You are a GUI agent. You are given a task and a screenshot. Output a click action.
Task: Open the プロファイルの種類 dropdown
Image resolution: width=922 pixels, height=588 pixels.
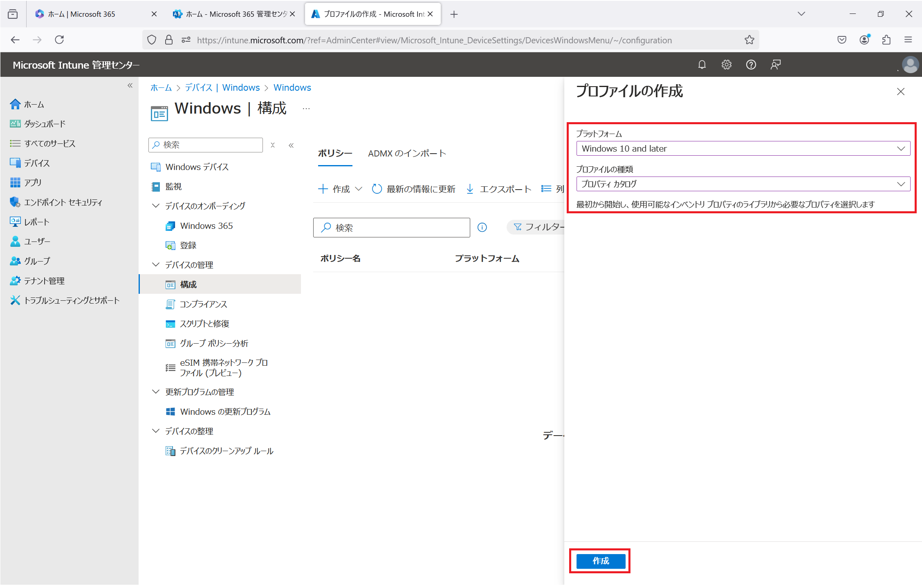pyautogui.click(x=743, y=184)
